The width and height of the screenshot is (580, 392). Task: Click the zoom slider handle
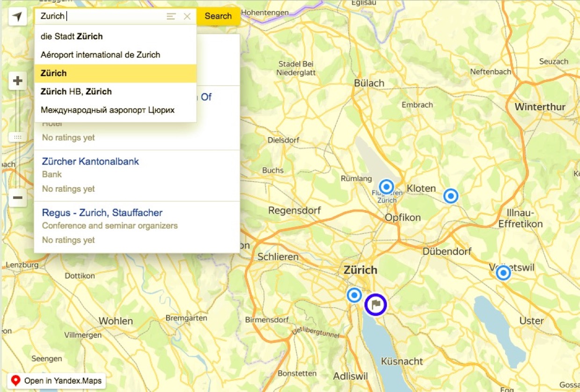17,137
